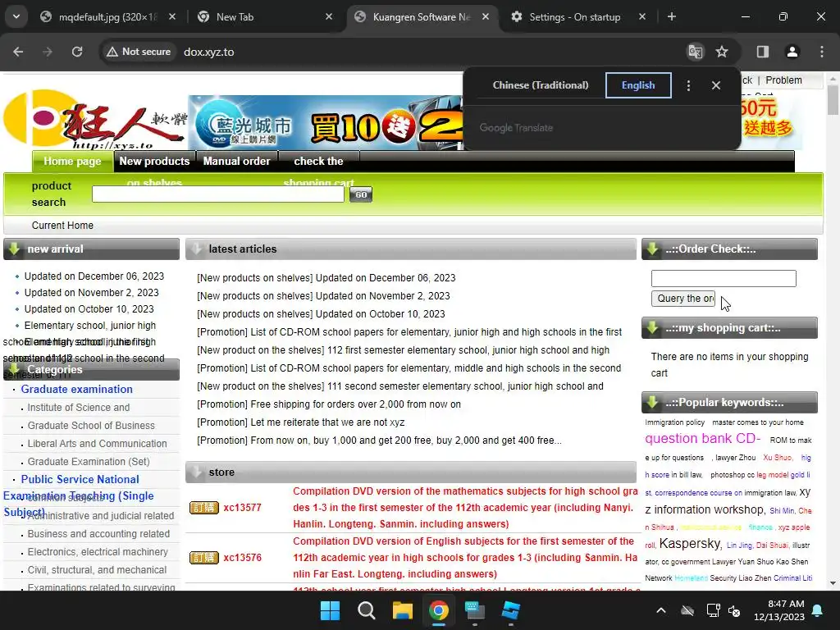
Task: Open a new browser tab with plus
Action: click(671, 16)
